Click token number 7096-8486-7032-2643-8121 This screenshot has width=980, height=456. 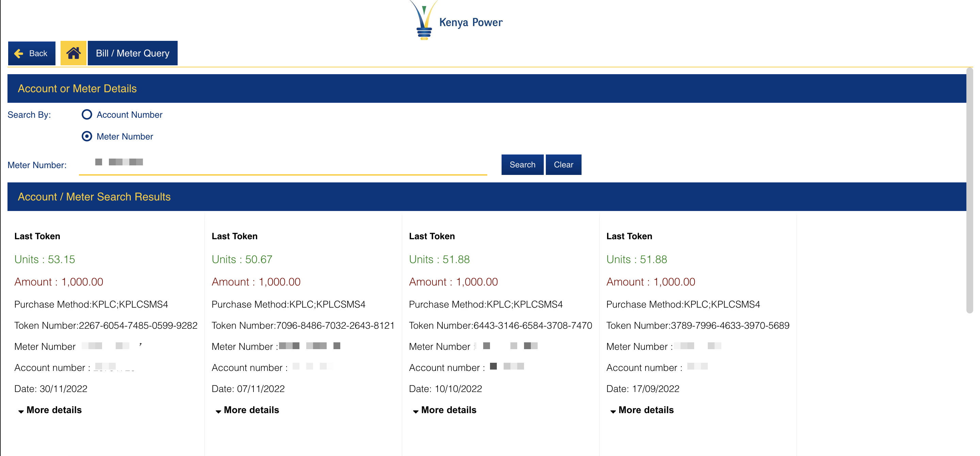pyautogui.click(x=335, y=326)
